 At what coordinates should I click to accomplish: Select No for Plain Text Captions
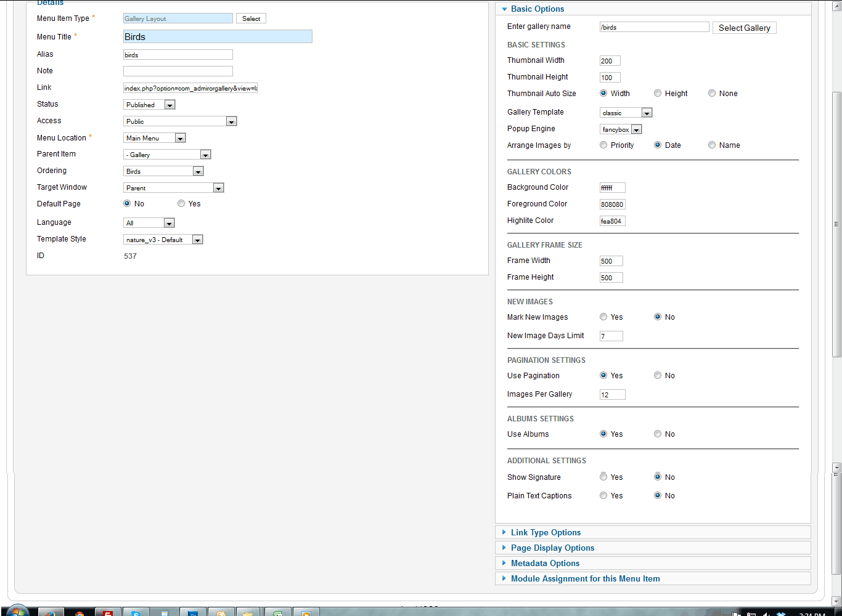point(658,495)
